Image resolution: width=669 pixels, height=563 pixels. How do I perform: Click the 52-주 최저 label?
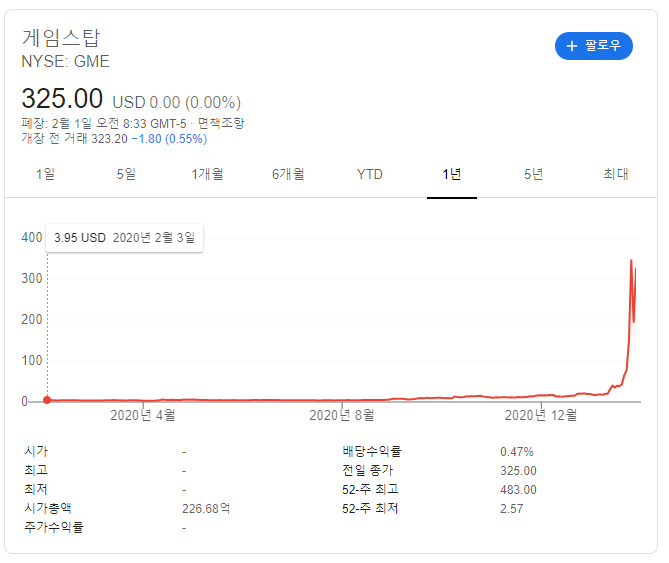[370, 508]
